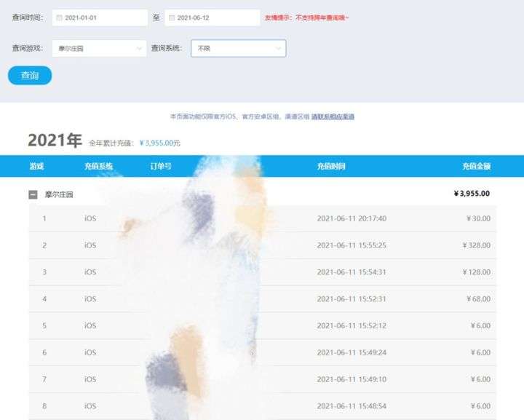Select timestamp 2021-06-11 15:55:25
This screenshot has height=420, width=524.
pos(352,245)
